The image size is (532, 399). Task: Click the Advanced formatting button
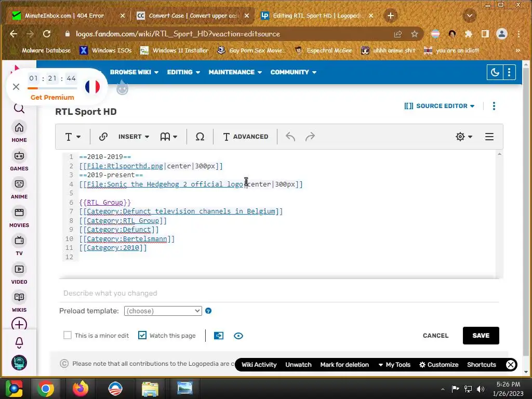[x=245, y=137]
